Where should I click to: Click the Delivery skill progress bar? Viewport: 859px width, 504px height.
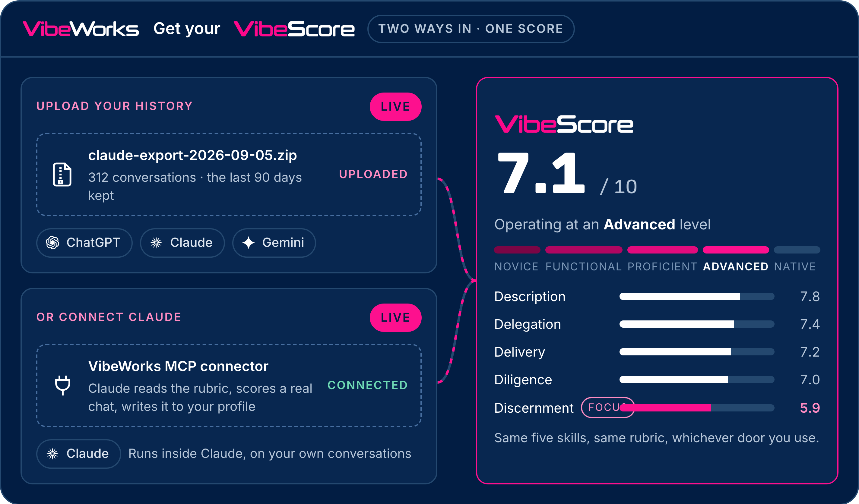pyautogui.click(x=697, y=352)
